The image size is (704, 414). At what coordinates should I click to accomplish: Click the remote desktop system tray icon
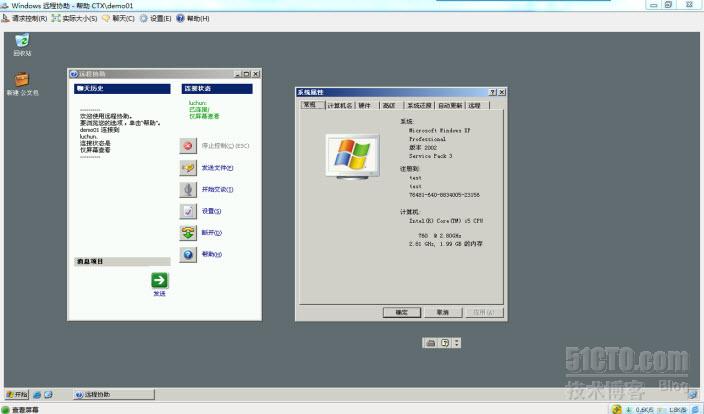click(692, 395)
